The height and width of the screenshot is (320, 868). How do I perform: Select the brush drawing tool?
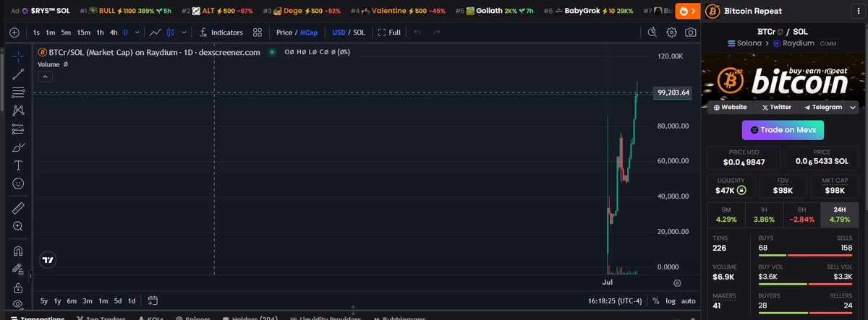[x=18, y=147]
